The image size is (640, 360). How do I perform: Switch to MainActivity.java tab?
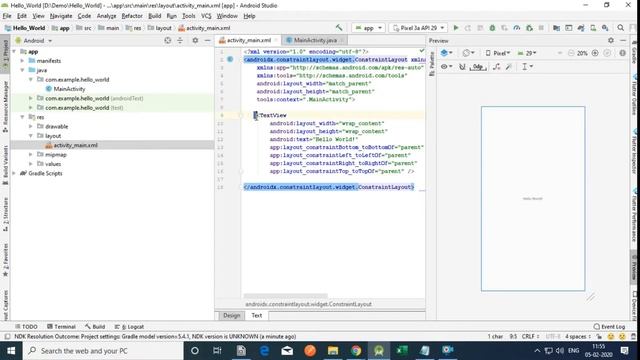315,40
